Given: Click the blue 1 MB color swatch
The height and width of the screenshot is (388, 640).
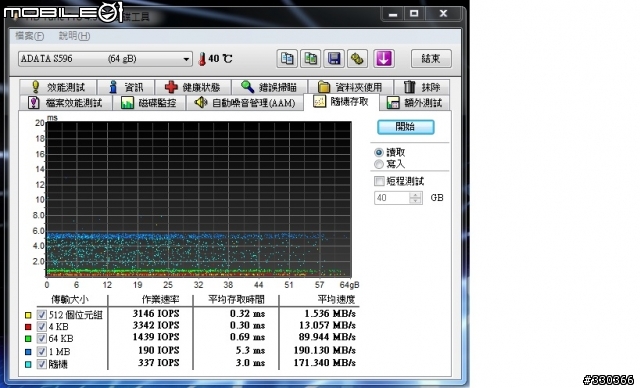Looking at the screenshot, I should (x=28, y=352).
